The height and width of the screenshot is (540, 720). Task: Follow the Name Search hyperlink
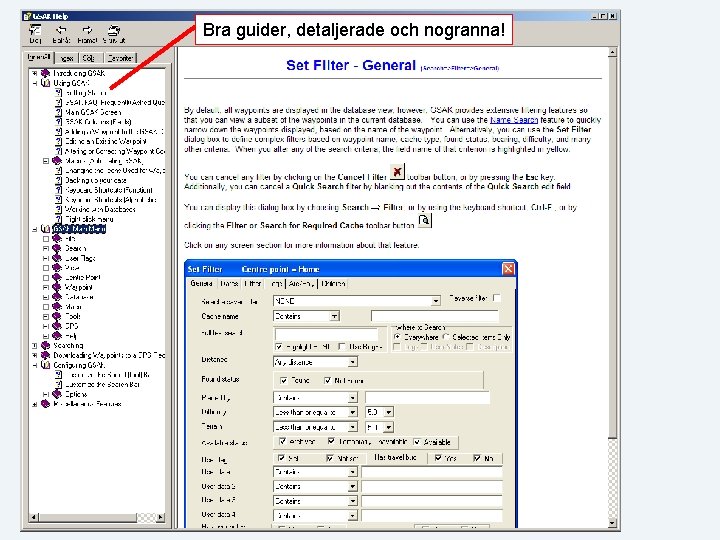513,120
